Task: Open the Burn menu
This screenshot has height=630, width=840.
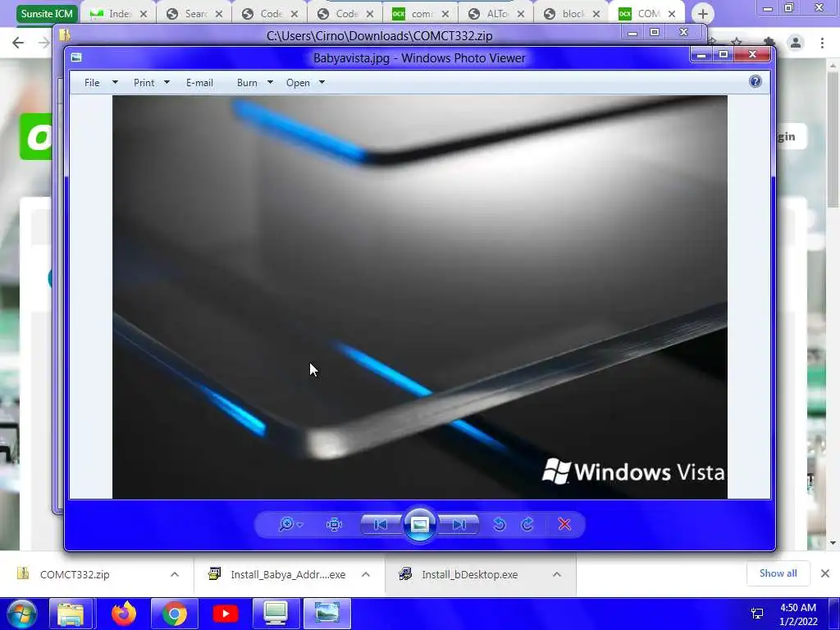Action: tap(247, 83)
